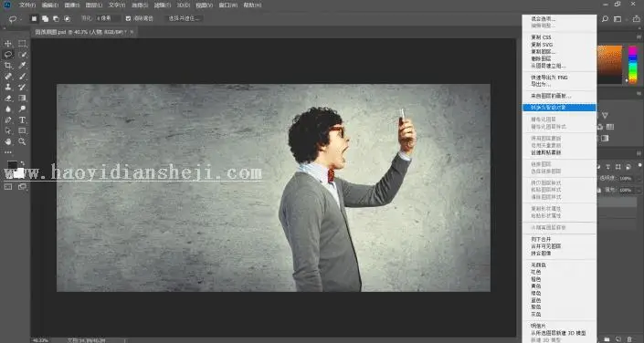Open the 滤镜(T) menu

[162, 5]
